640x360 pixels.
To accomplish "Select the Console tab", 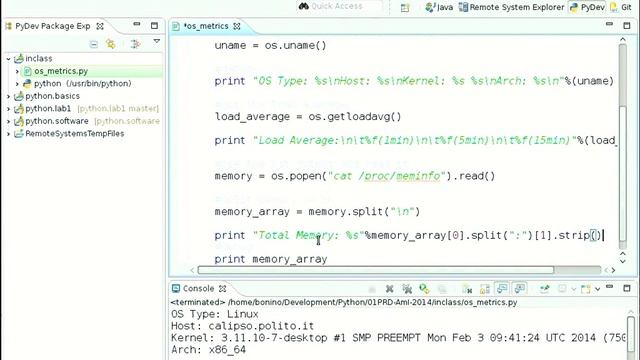I will 198,289.
